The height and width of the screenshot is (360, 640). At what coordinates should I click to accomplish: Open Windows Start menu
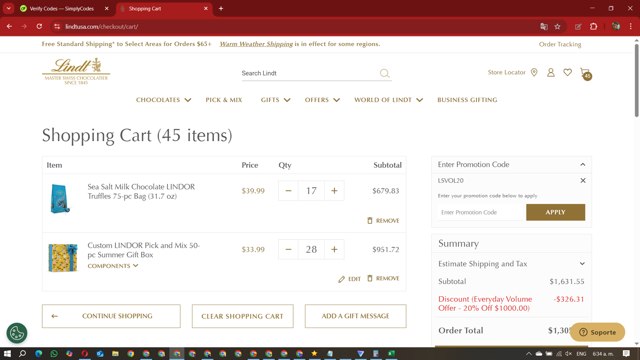click(7, 353)
